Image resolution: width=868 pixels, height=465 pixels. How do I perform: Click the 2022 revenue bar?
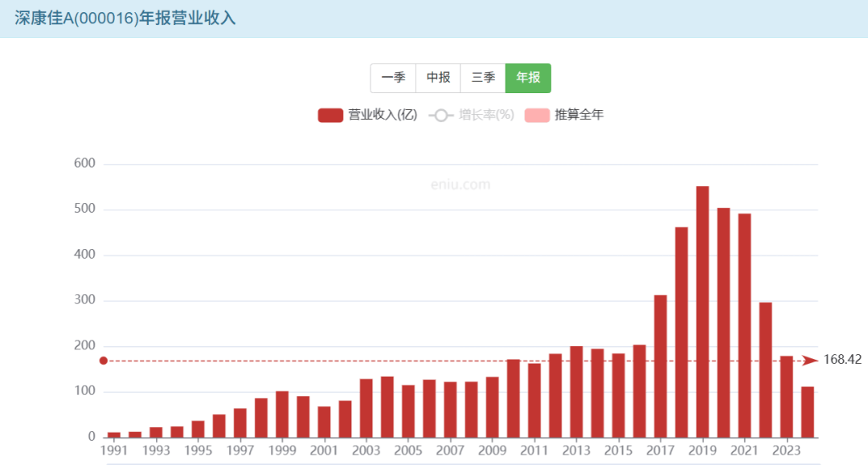click(765, 369)
